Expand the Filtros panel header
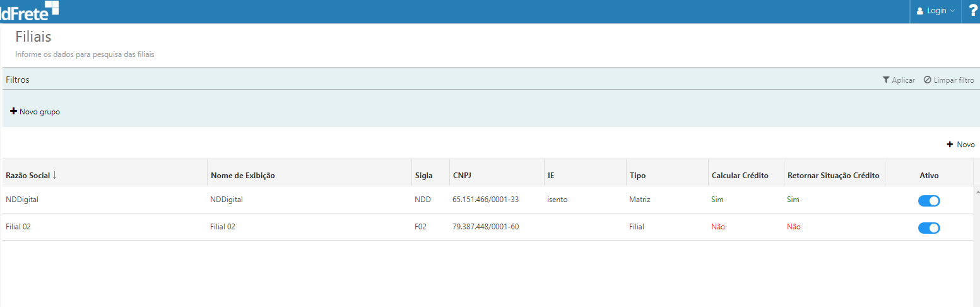The image size is (980, 307). (18, 80)
